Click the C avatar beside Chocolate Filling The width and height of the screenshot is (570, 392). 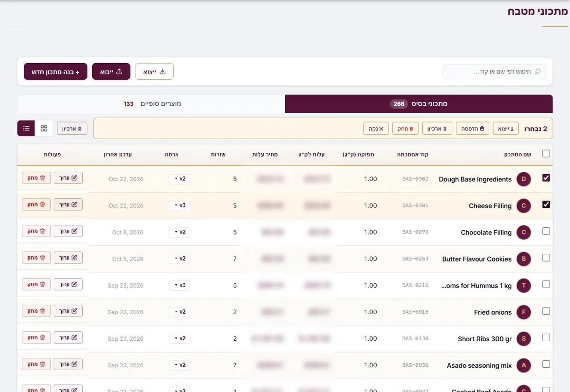tap(523, 233)
